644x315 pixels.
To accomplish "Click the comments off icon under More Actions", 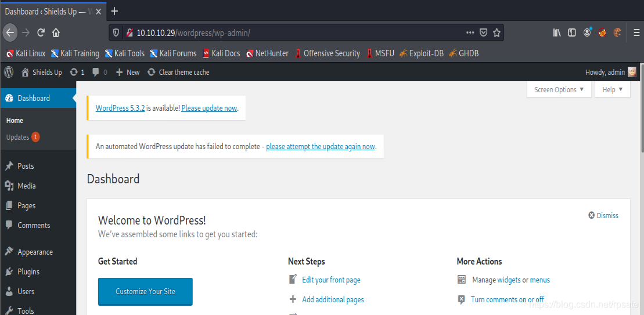I will click(x=462, y=299).
